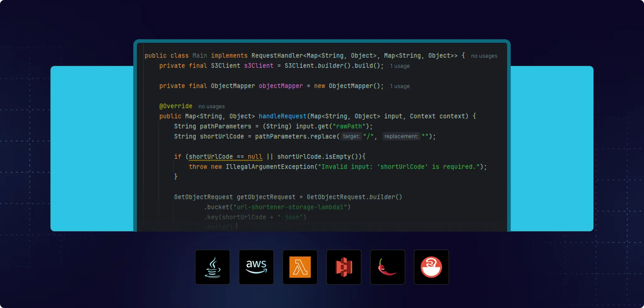Click the 'no usages' hint after the class declaration

(x=484, y=56)
